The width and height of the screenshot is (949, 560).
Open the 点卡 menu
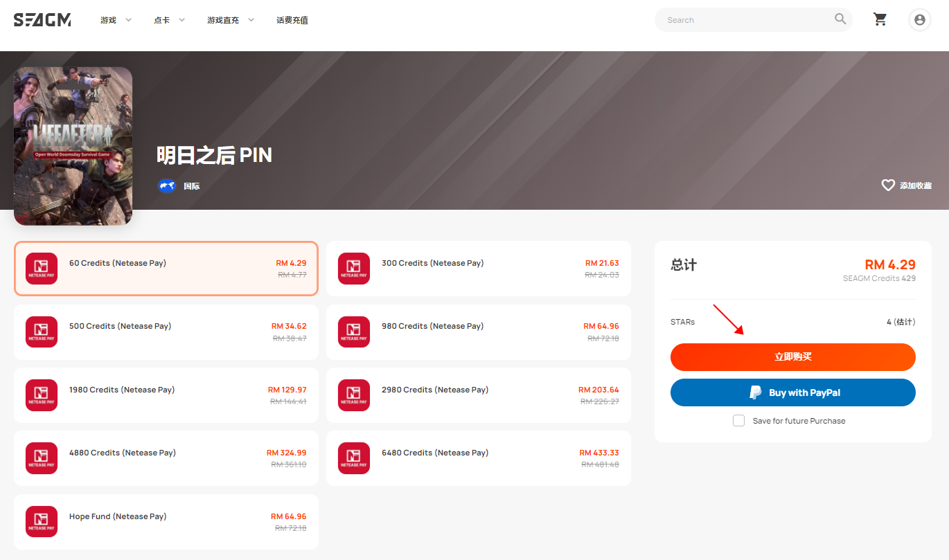pyautogui.click(x=161, y=20)
